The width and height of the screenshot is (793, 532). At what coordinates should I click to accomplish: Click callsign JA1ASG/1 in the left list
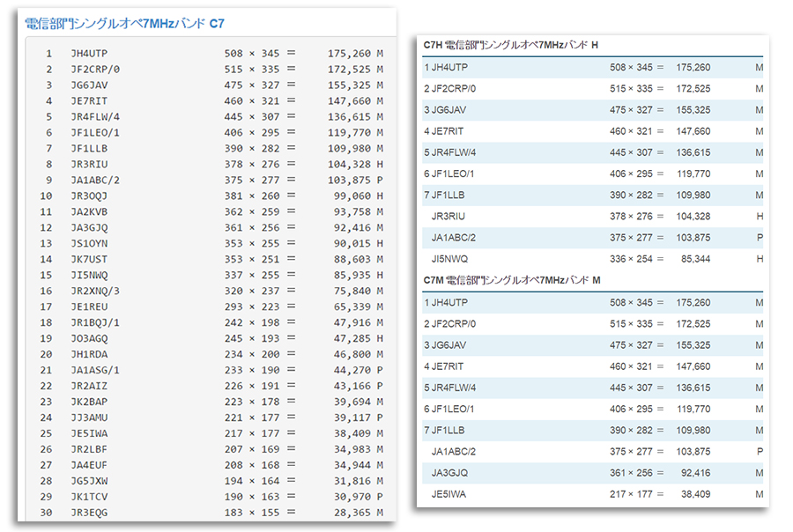point(95,370)
